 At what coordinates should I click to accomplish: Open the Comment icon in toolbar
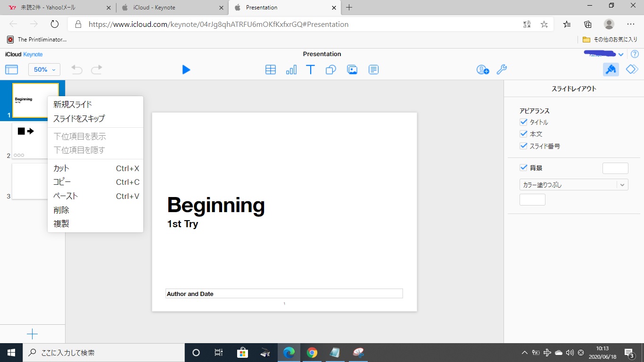tap(373, 70)
